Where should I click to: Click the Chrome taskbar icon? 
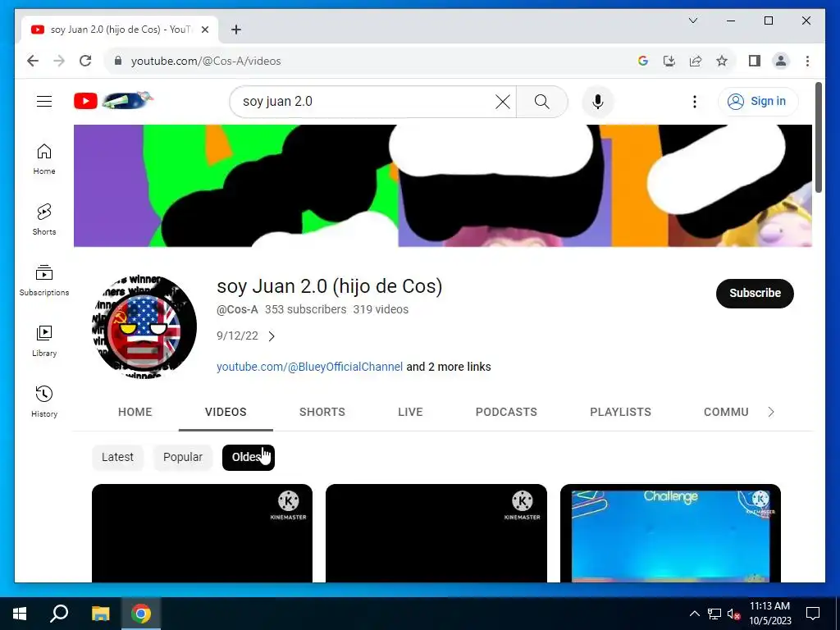pyautogui.click(x=141, y=614)
